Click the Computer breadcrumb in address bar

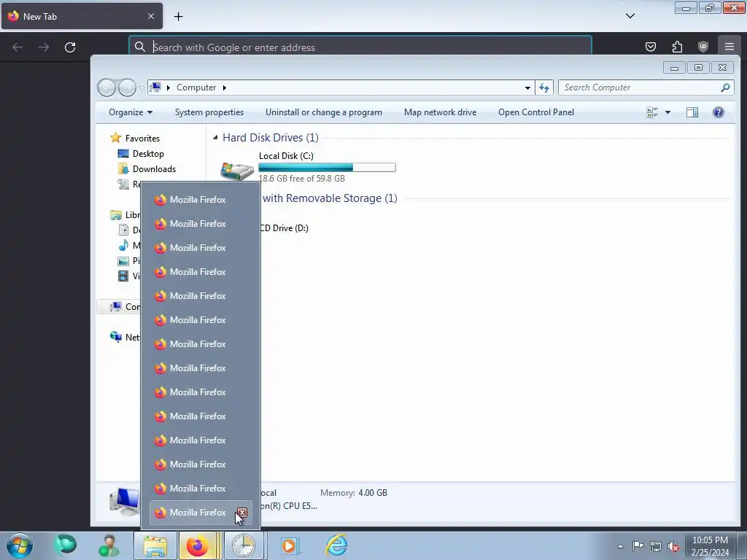(196, 87)
